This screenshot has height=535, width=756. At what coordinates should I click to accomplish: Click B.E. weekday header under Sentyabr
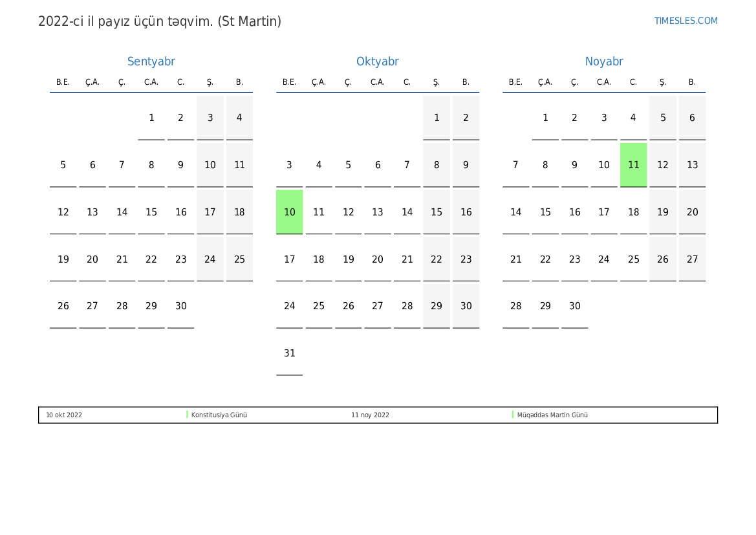pos(63,82)
